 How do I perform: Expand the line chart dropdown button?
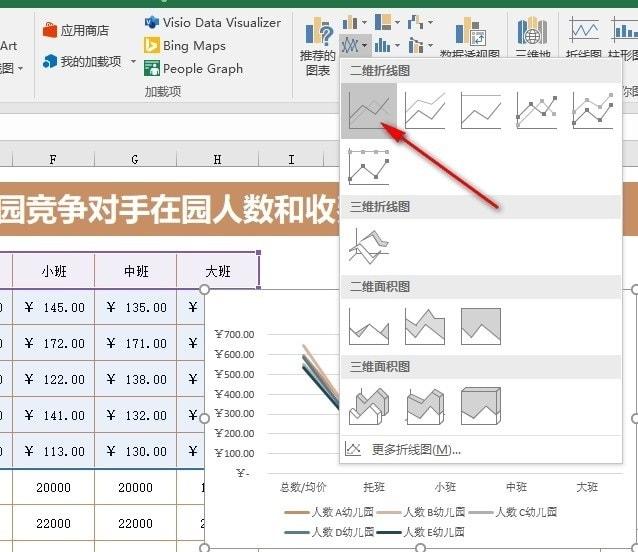(x=354, y=45)
